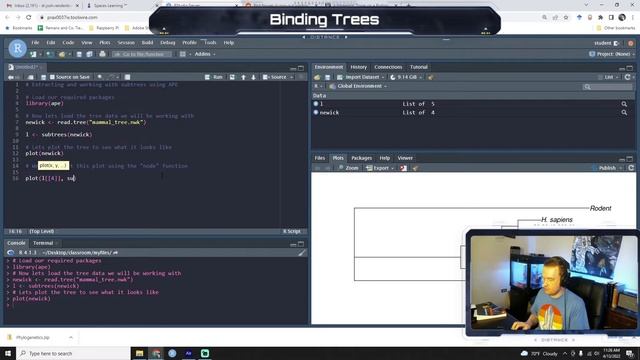Click the show in new window icon in editor
This screenshot has height=360, width=640.
pos(31,77)
